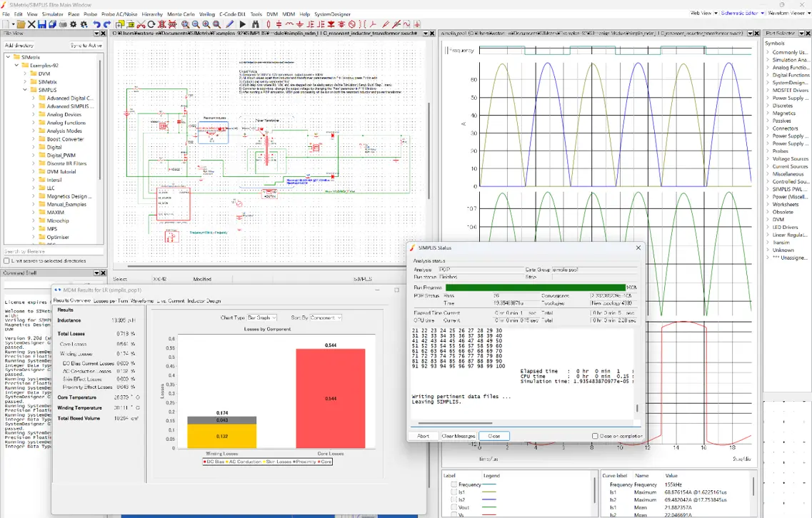
Task: Open the Schematic Editor dropdown arrow
Action: pos(762,13)
